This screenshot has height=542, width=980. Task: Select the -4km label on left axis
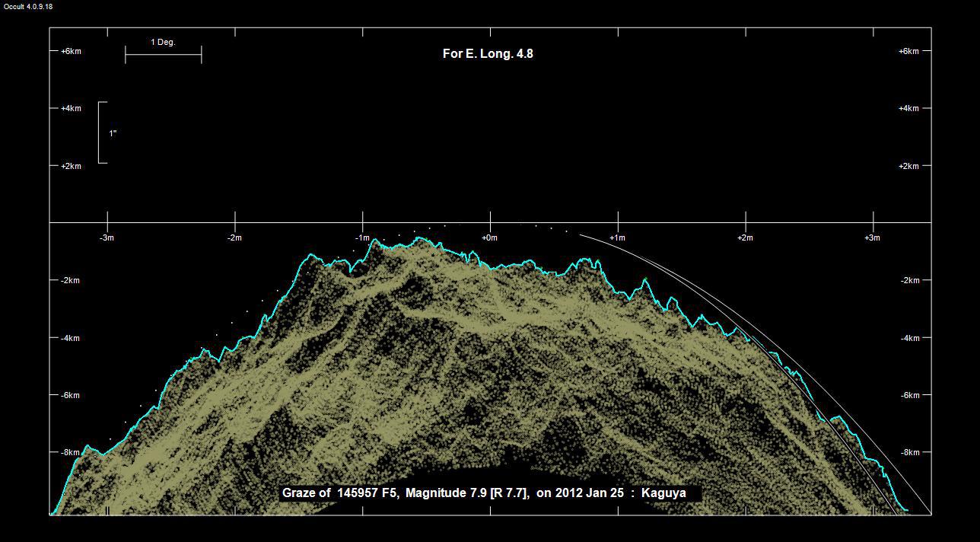(x=71, y=338)
